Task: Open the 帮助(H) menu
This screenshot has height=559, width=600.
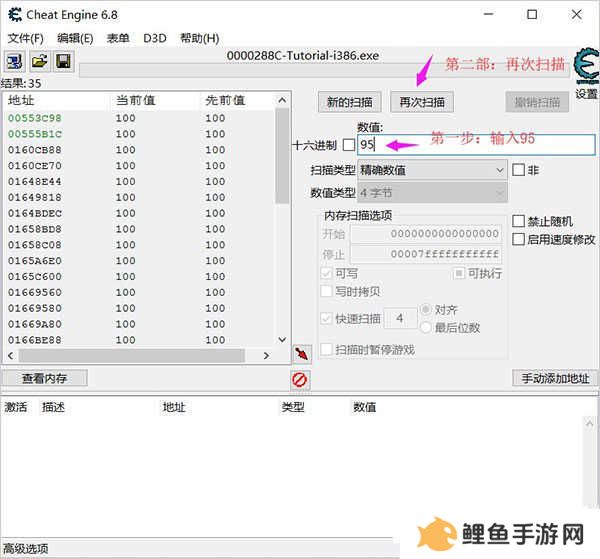Action: click(199, 38)
